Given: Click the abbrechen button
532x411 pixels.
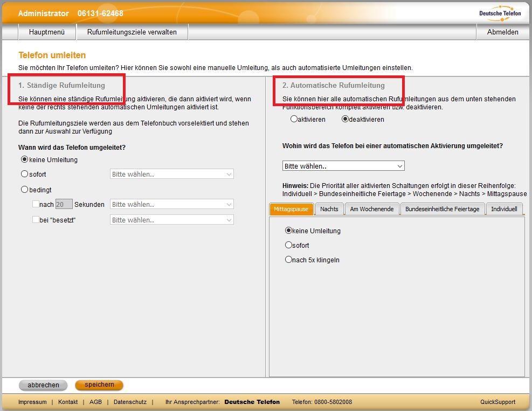Looking at the screenshot, I should pos(43,385).
